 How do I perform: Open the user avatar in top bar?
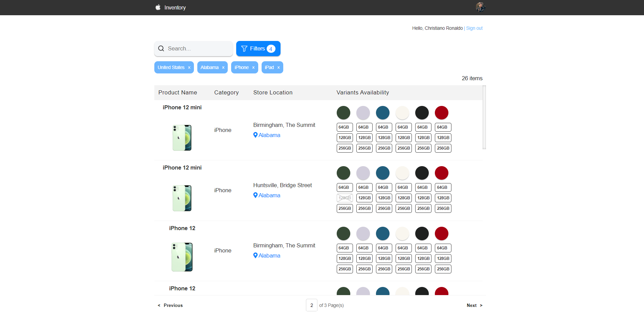pos(481,7)
